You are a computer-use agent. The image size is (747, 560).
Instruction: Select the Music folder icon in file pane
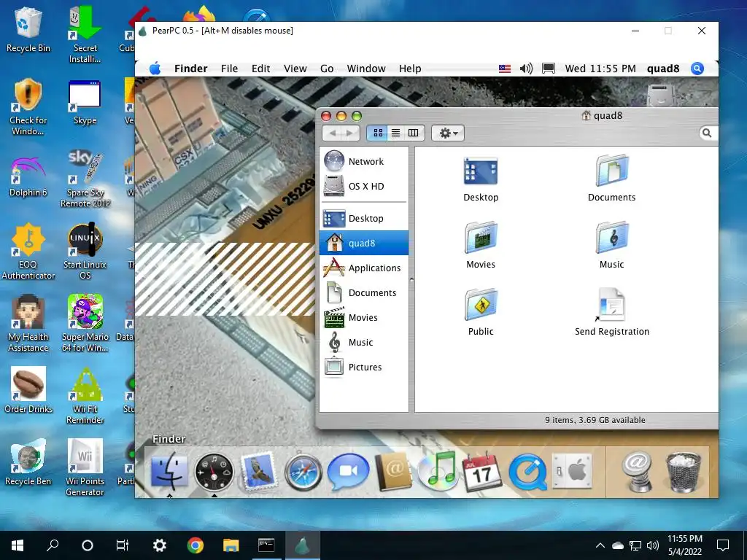tap(612, 237)
